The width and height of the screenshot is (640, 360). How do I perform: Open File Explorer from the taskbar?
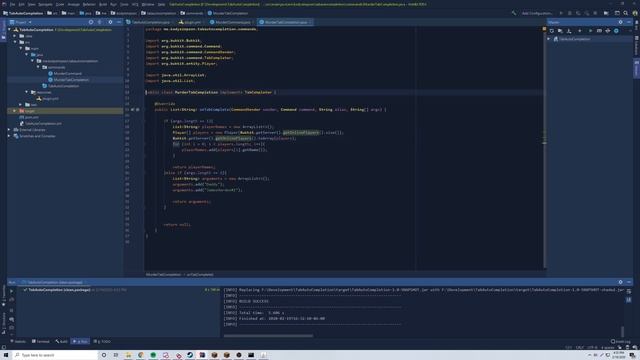coord(128,355)
